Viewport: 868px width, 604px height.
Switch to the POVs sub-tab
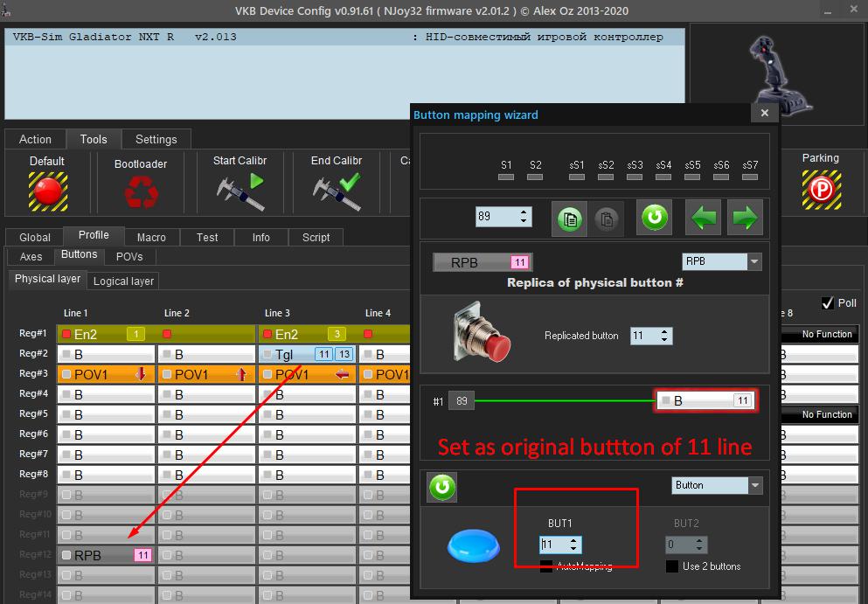(x=129, y=256)
